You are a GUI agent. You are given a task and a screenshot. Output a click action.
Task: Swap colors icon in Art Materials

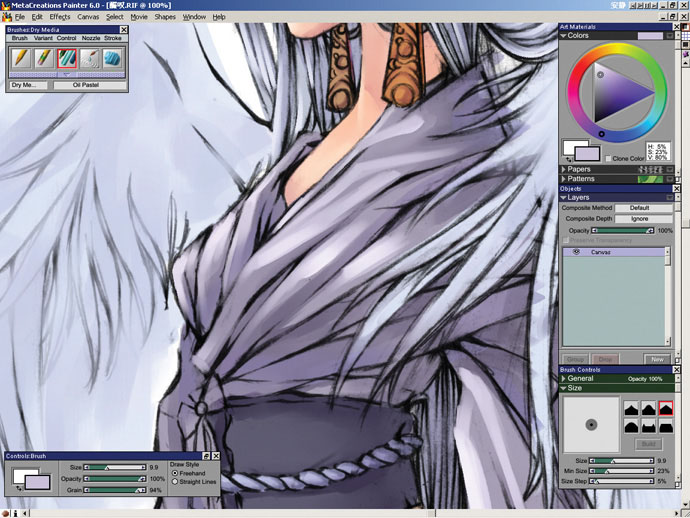567,159
